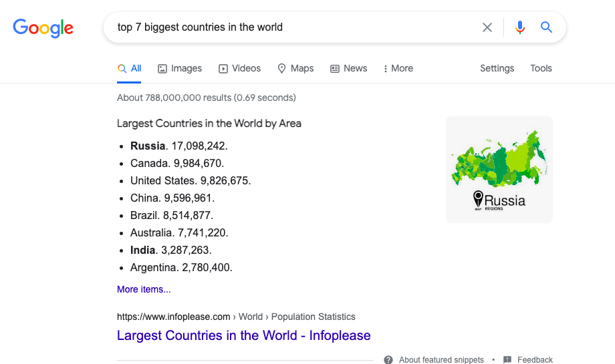Switch to the Maps tab
615x364 pixels.
(x=295, y=69)
